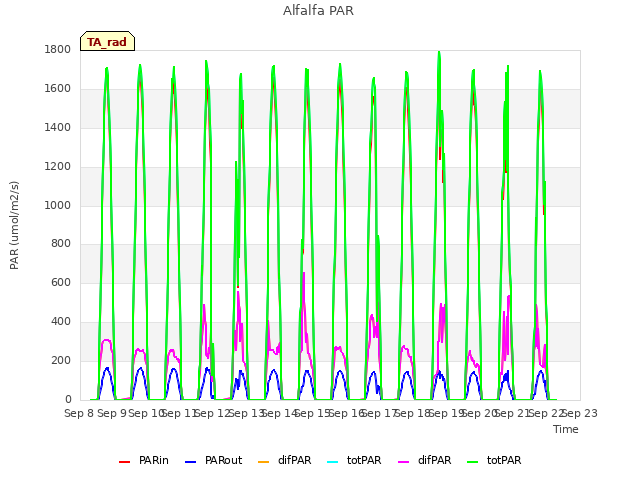Viewport: 640px width, 480px height.
Task: Click the 1400 y-axis tick label
Action: (x=58, y=128)
